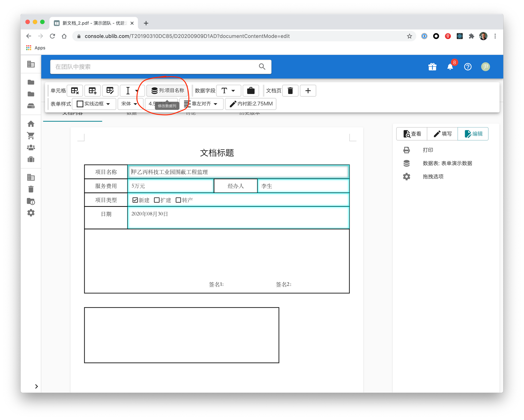524x420 pixels.
Task: Click the briefcase icon in toolbar
Action: click(x=251, y=91)
